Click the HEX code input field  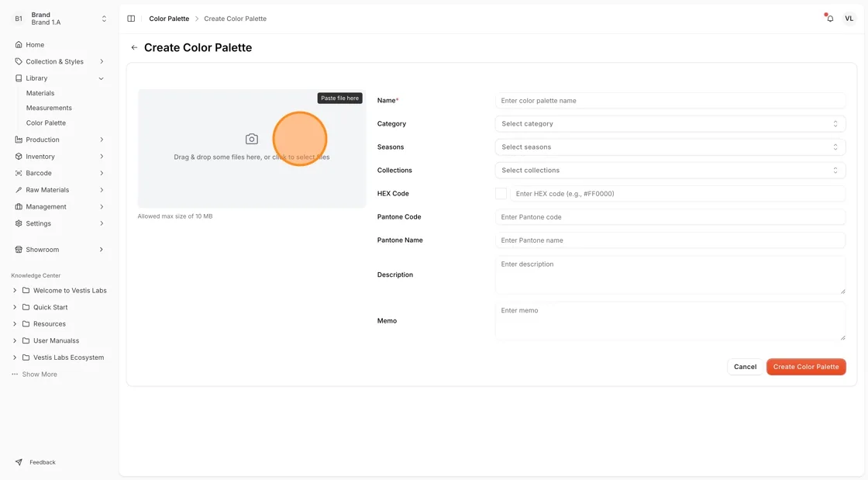pos(677,194)
